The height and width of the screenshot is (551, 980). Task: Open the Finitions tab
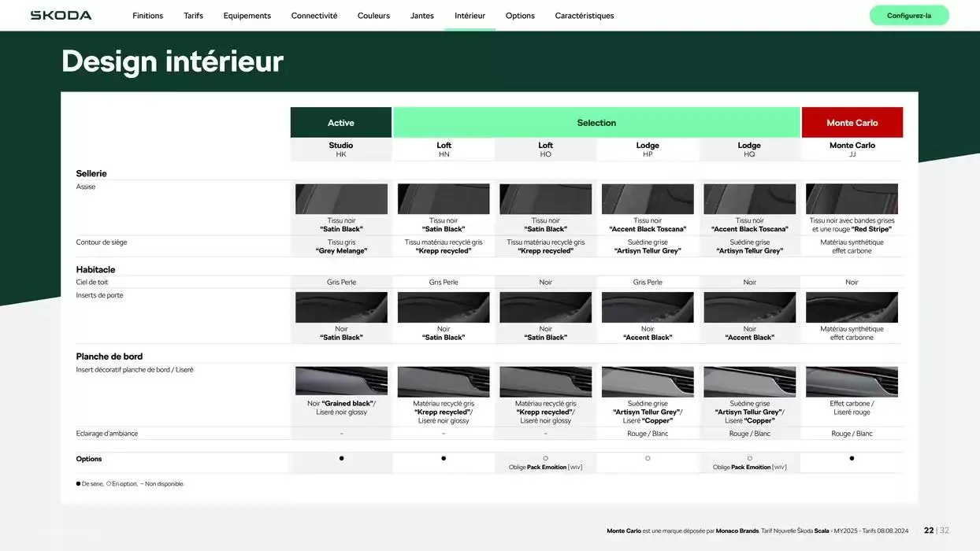[x=147, y=16]
